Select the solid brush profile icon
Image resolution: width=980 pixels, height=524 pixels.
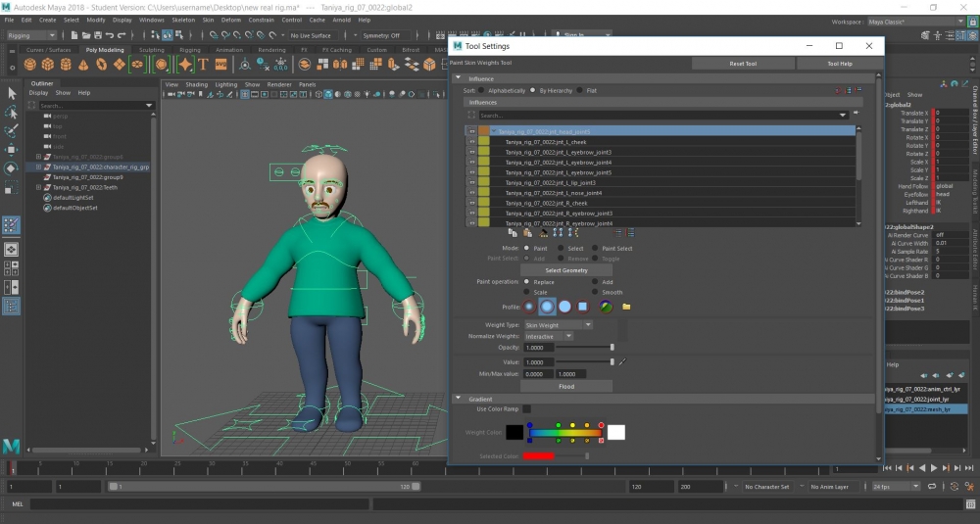(x=564, y=307)
